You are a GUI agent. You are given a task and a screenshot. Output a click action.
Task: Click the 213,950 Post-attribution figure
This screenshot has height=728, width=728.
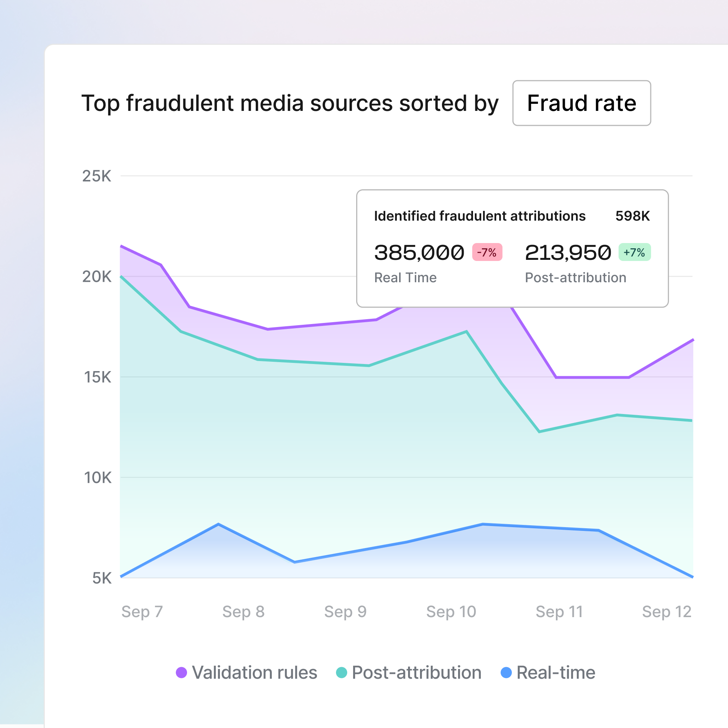568,252
